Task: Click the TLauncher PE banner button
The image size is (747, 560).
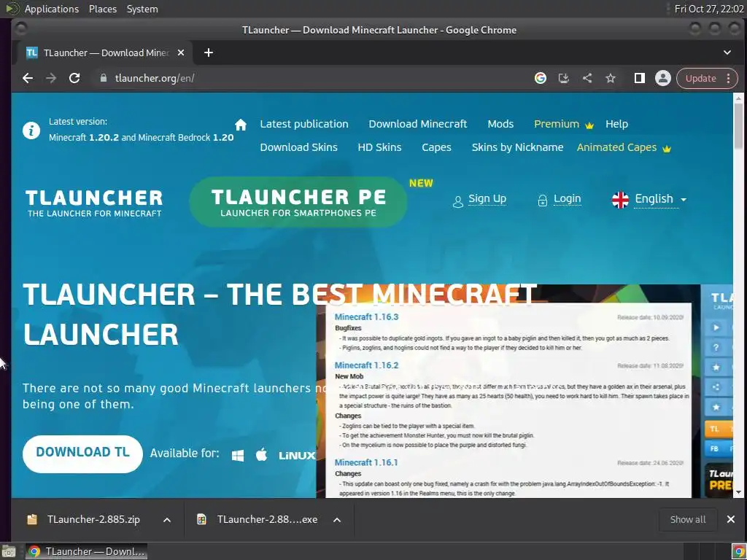Action: pyautogui.click(x=298, y=202)
